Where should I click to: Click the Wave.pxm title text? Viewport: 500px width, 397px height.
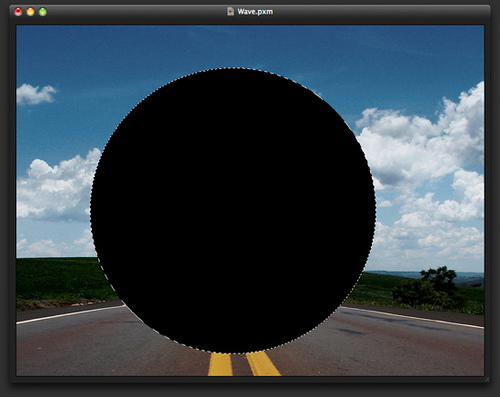coord(255,12)
